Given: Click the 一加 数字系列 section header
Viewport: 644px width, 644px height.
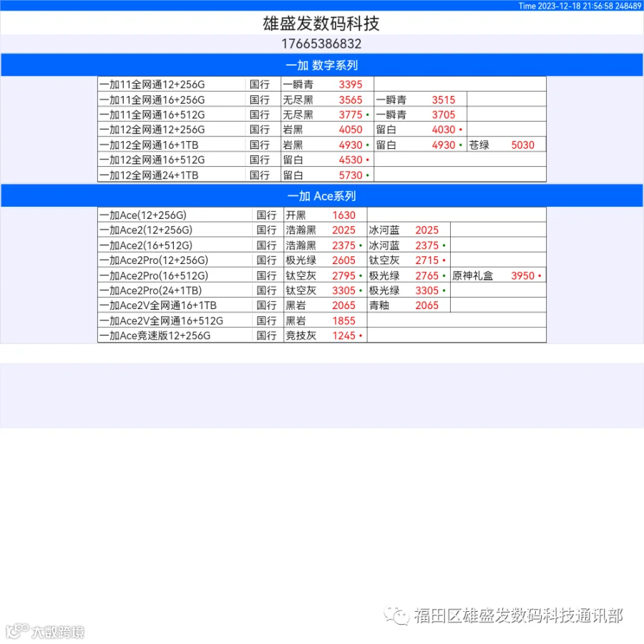Looking at the screenshot, I should [x=322, y=65].
